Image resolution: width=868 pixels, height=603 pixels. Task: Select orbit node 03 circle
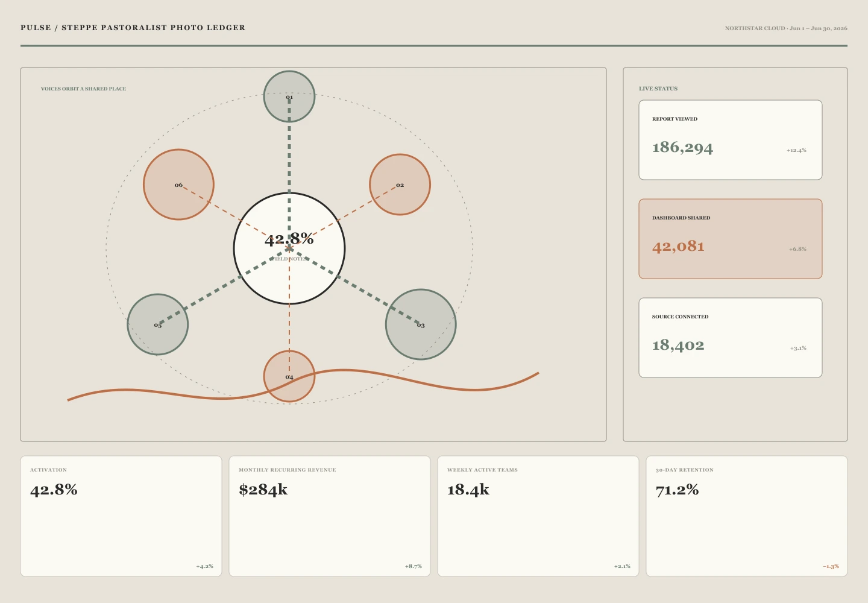[x=421, y=324]
